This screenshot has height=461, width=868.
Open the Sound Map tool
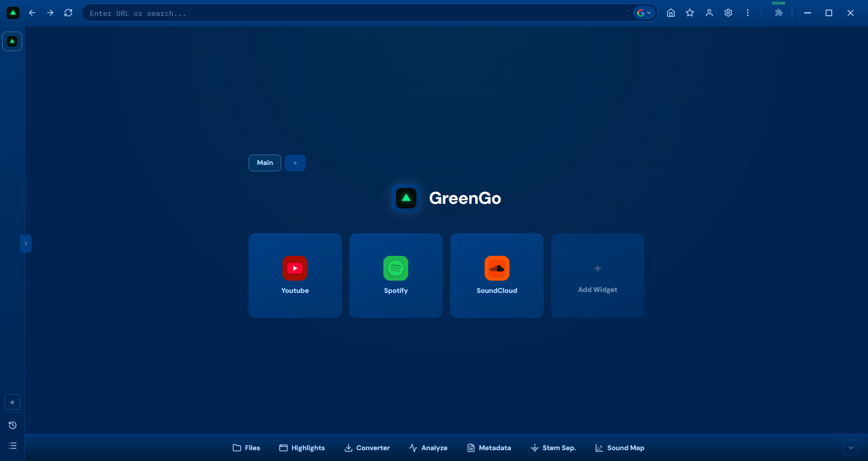pos(620,448)
